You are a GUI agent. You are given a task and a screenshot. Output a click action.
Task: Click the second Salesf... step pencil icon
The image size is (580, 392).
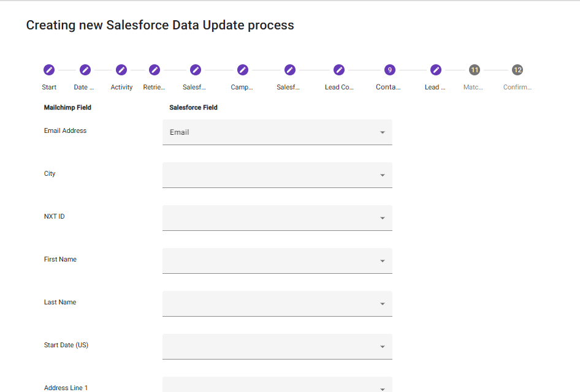[x=290, y=70]
